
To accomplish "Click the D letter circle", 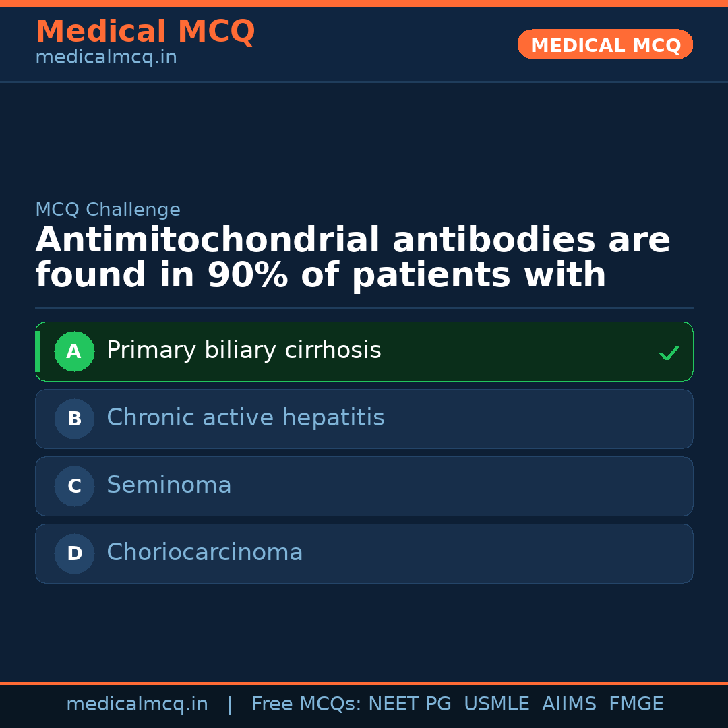I will 74,553.
